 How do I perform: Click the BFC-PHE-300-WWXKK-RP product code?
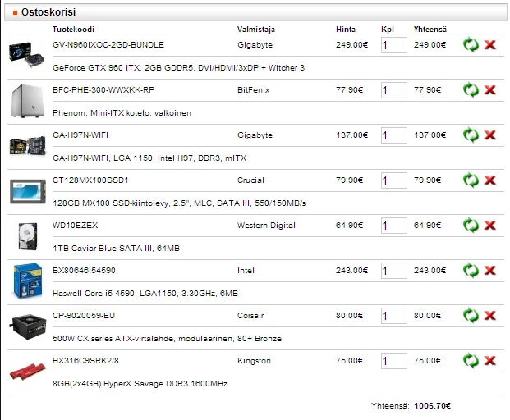[x=103, y=89]
